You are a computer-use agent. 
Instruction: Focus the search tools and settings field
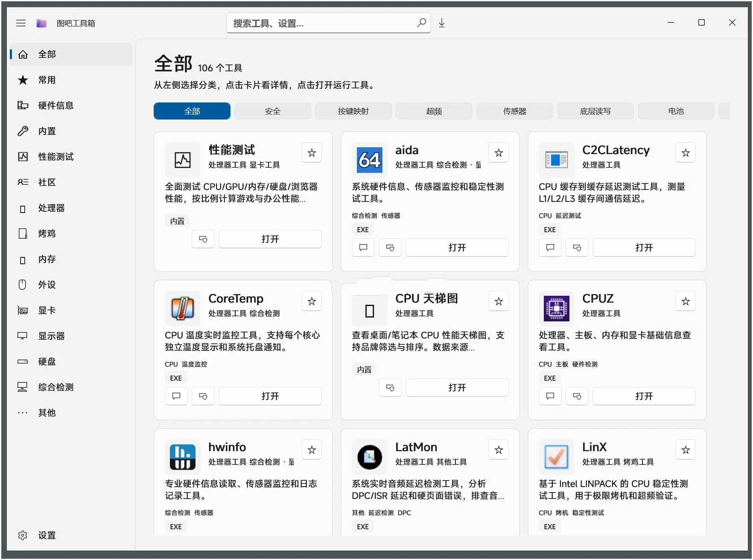pos(328,23)
